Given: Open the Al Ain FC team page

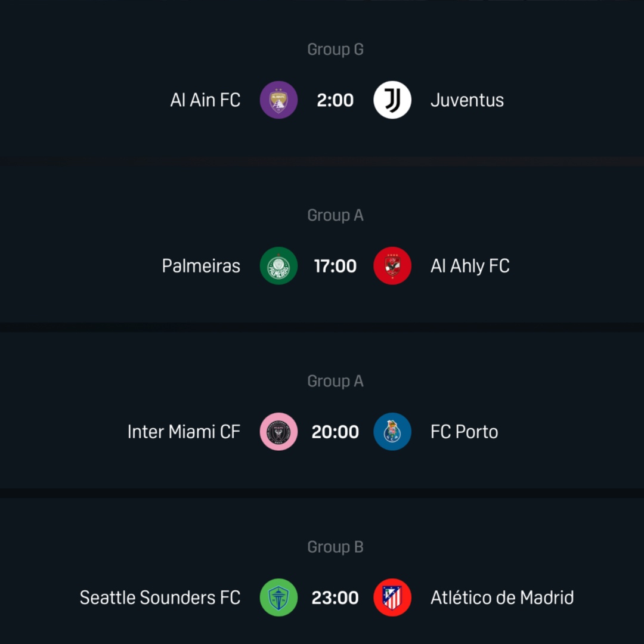Looking at the screenshot, I should (x=205, y=100).
